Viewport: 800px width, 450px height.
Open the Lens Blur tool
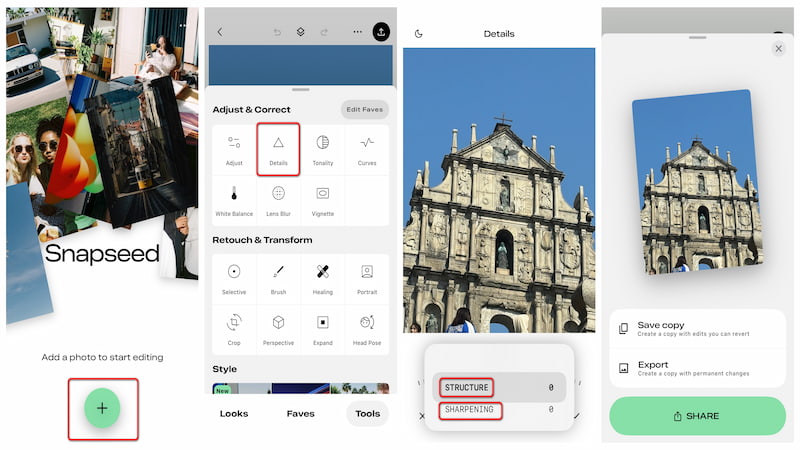pyautogui.click(x=278, y=201)
